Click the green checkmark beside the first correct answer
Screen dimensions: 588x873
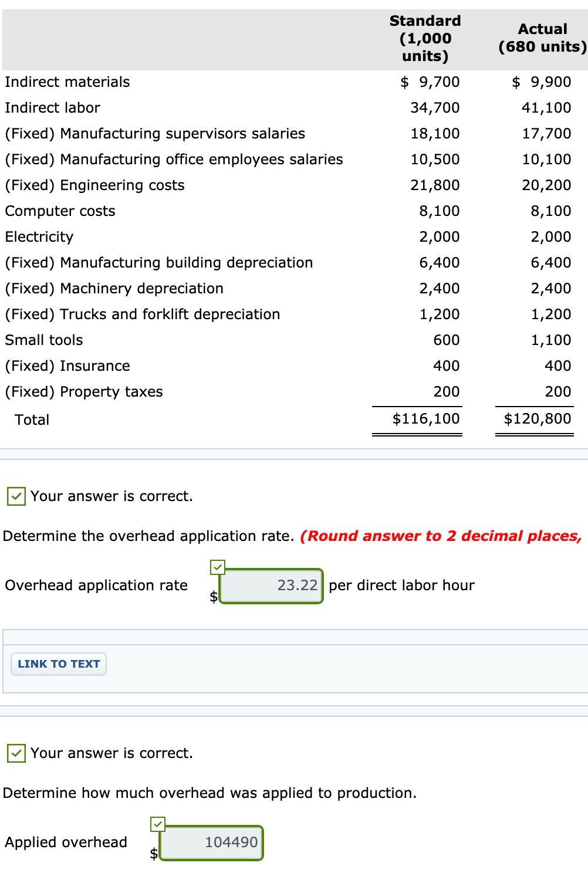tap(16, 496)
